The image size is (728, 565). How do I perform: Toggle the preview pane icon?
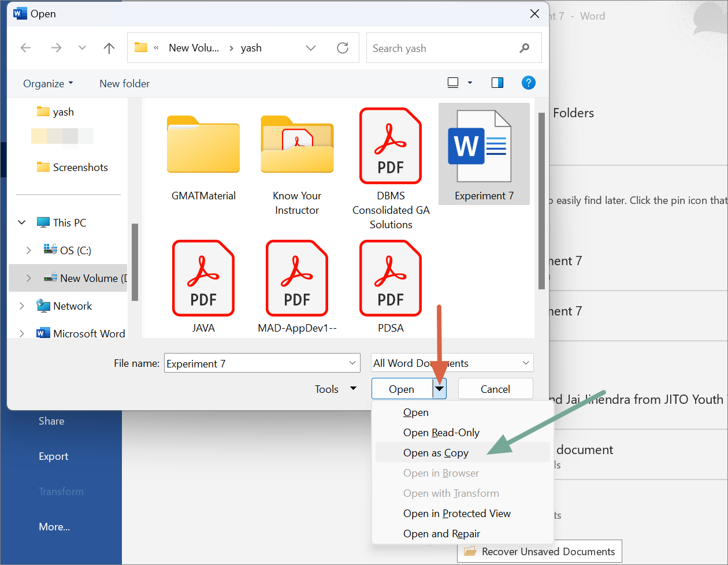point(497,83)
